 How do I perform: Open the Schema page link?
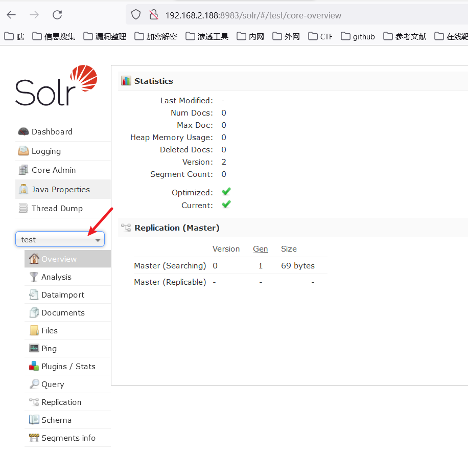click(x=56, y=420)
